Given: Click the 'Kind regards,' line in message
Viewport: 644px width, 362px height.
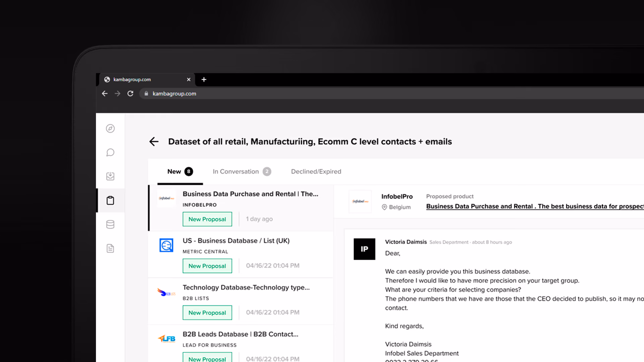Looking at the screenshot, I should coord(404,326).
